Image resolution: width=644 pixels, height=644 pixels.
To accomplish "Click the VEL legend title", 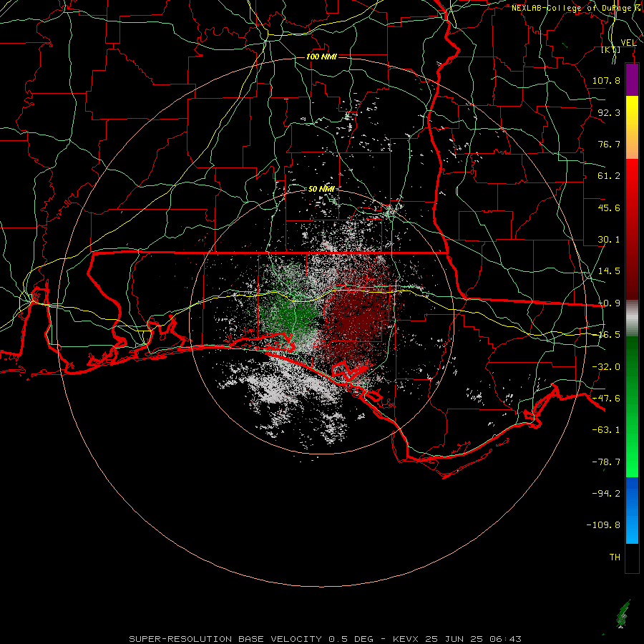I will 628,42.
